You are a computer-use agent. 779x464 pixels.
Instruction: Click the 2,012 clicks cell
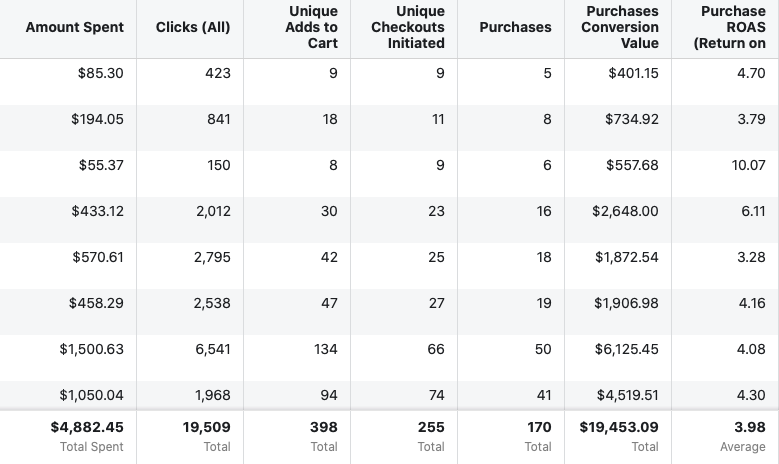tap(212, 211)
